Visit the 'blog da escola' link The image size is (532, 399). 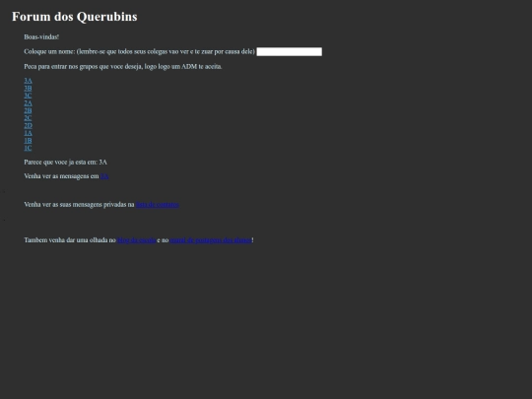(x=136, y=239)
